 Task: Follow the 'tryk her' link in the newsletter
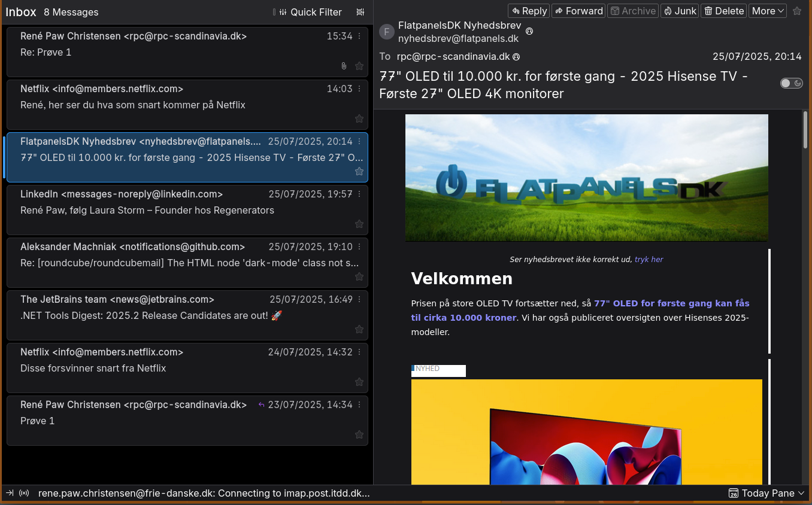(649, 259)
